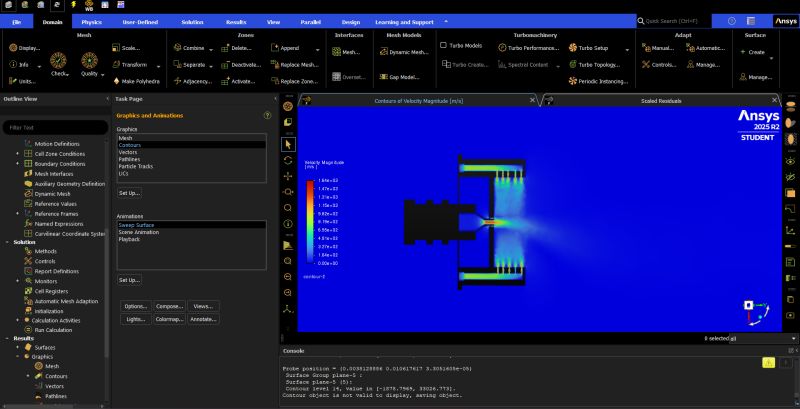Open the Append dropdown arrow
Image resolution: width=800 pixels, height=409 pixels.
(317, 49)
